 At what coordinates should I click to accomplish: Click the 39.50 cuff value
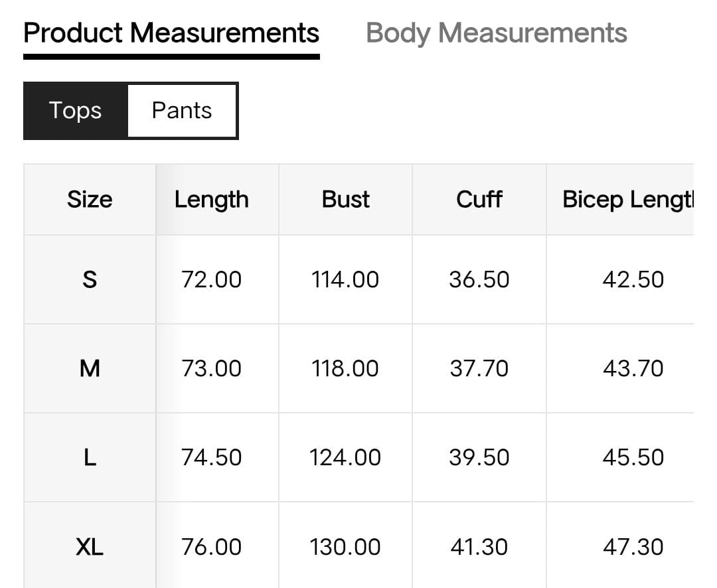[x=479, y=457]
